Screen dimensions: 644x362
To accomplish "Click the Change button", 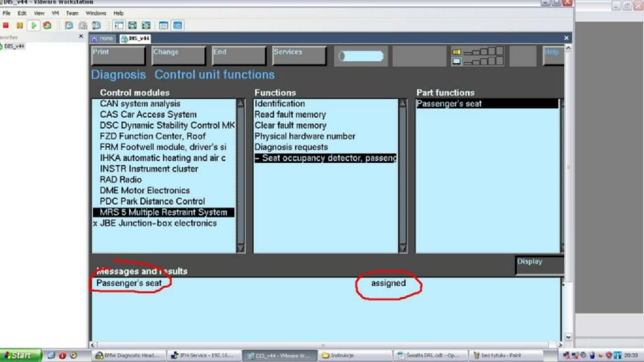I will click(x=179, y=55).
